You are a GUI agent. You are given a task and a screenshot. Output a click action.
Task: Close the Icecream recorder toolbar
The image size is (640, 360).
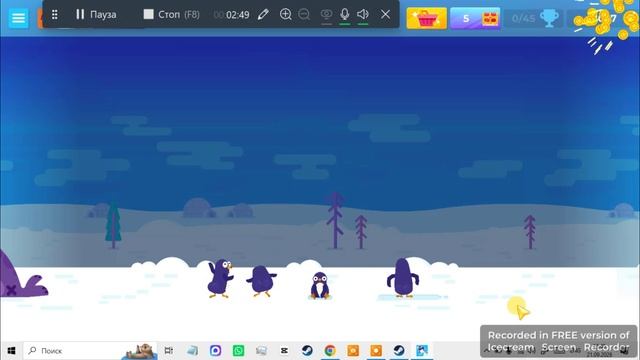385,14
